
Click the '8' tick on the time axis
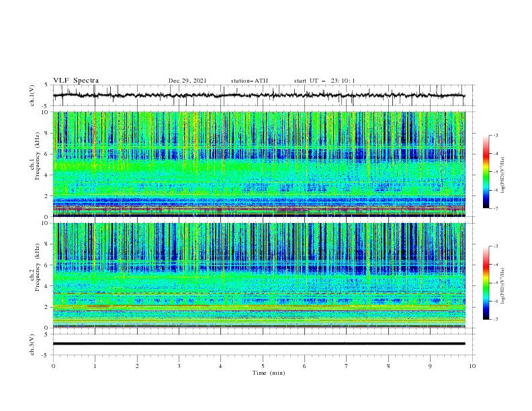[388, 366]
